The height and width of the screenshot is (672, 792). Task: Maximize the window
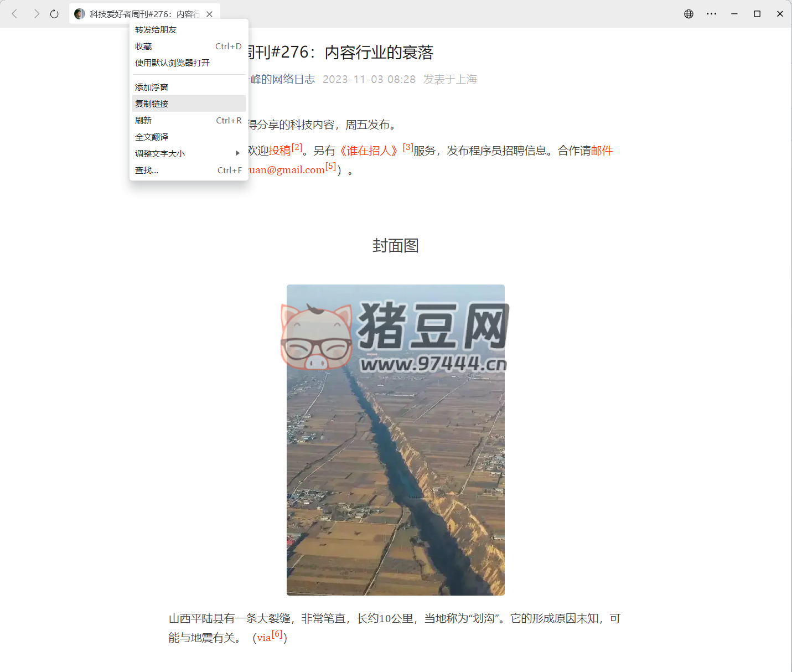point(757,14)
